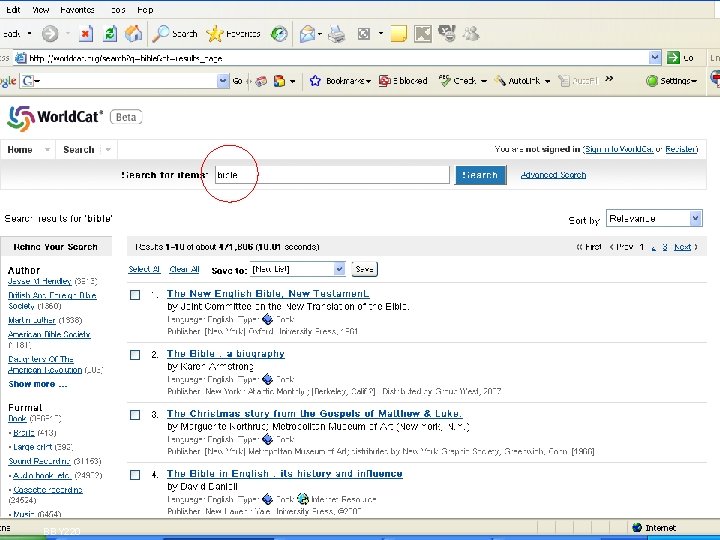The image size is (720, 540).
Task: Click Sign in to WorldCat link
Action: coord(619,149)
